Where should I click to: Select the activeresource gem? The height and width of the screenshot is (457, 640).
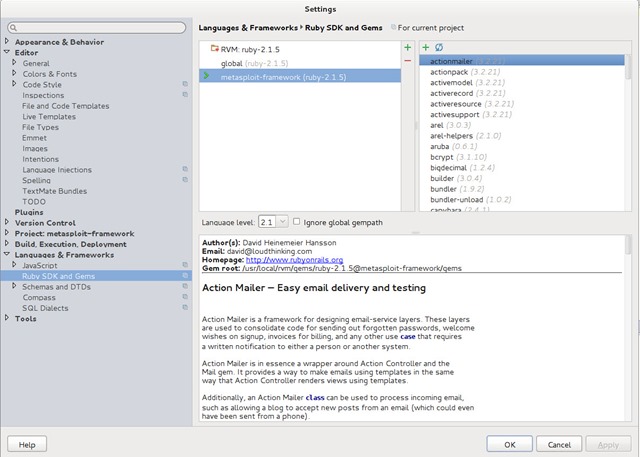click(522, 104)
